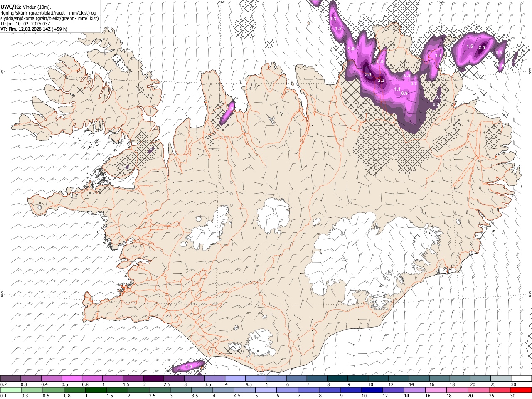Select the bright red swatch above label 30, lower row
The height and width of the screenshot is (399, 532).
(x=521, y=390)
